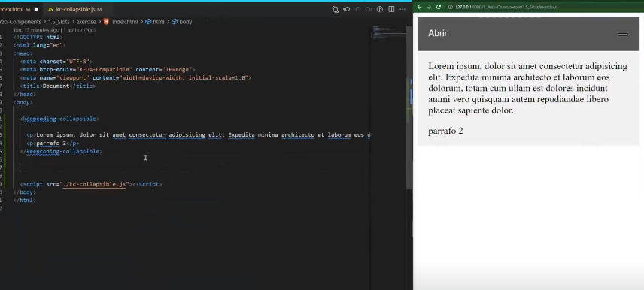Click the greyed-out navigate backward icon

(357, 9)
